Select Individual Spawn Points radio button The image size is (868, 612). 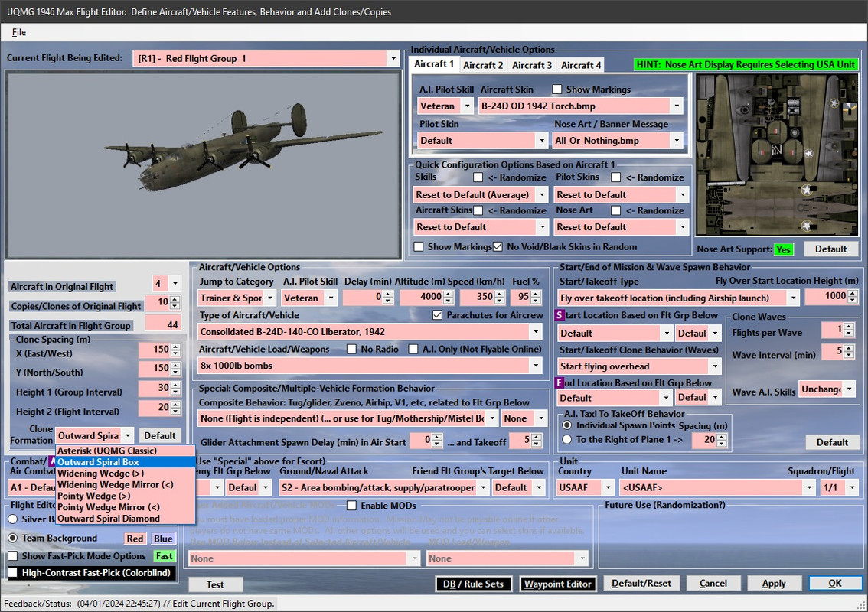(x=567, y=425)
